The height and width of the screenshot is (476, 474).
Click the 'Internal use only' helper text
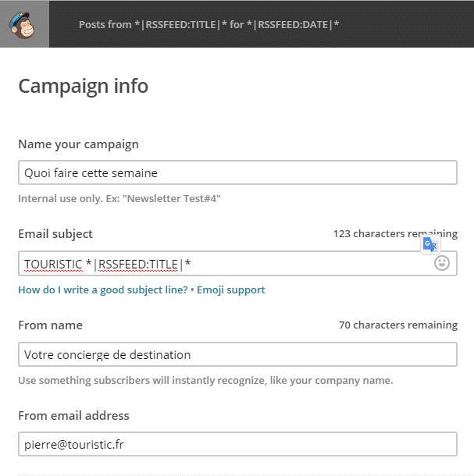click(119, 198)
